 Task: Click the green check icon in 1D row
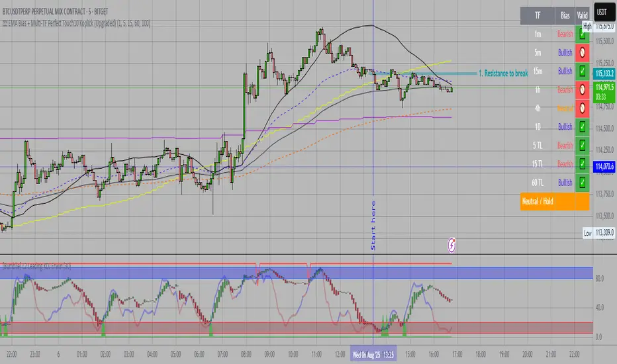(582, 126)
